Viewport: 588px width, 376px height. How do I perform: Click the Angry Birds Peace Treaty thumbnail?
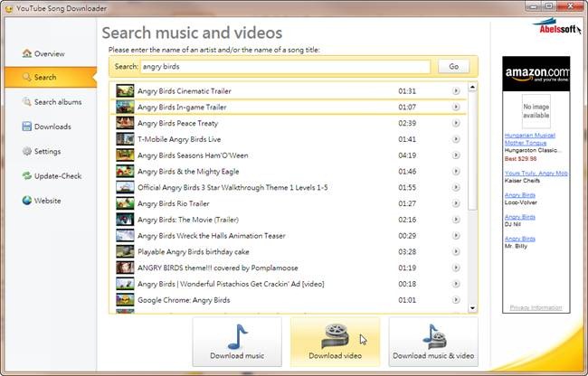pyautogui.click(x=125, y=123)
